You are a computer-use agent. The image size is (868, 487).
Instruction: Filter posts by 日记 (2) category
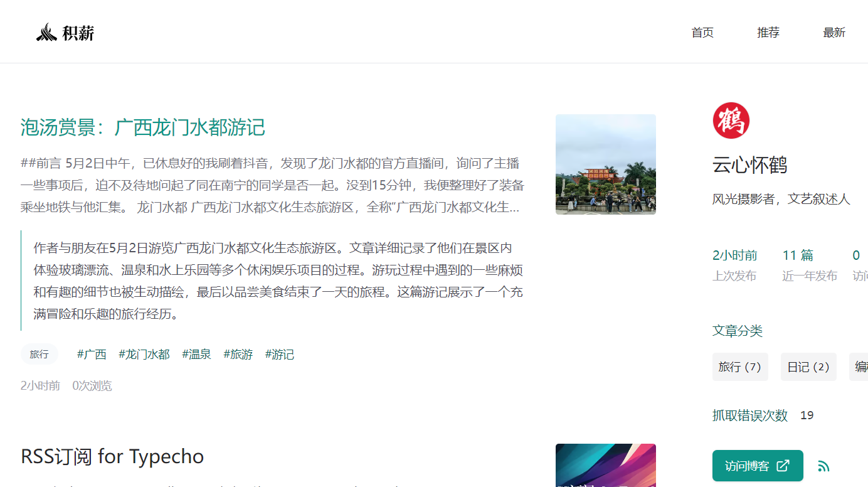pyautogui.click(x=808, y=367)
